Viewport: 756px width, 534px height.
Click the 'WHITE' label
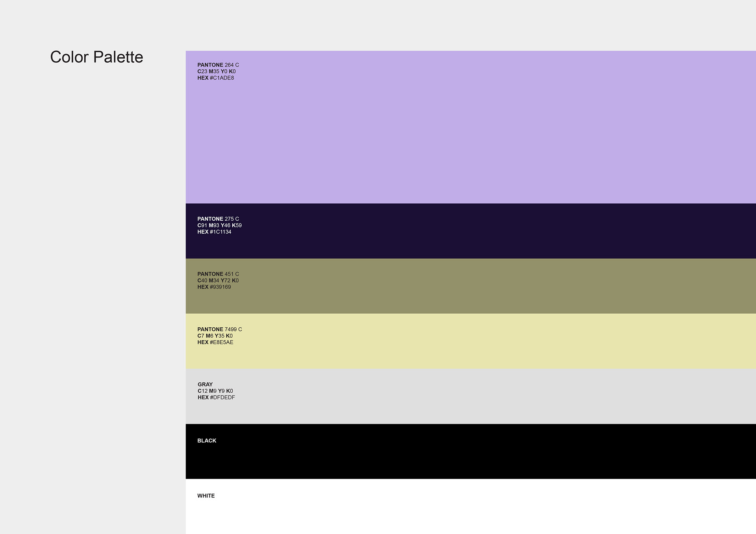click(x=206, y=496)
